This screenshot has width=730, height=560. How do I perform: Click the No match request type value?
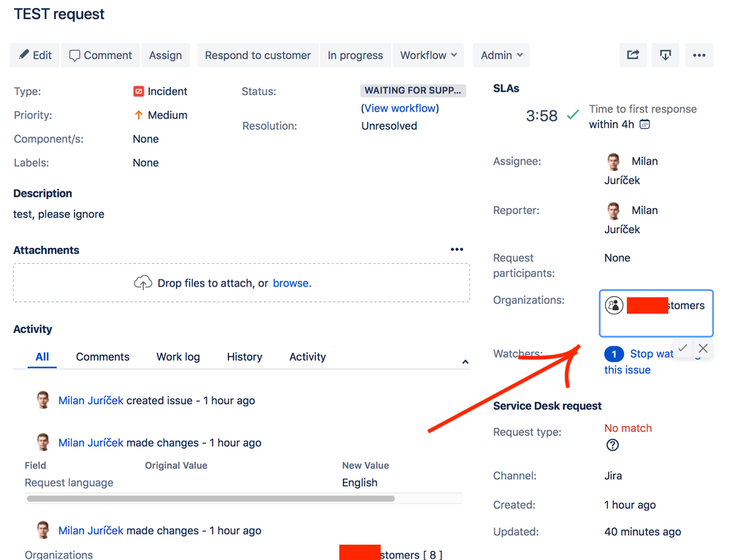(628, 428)
